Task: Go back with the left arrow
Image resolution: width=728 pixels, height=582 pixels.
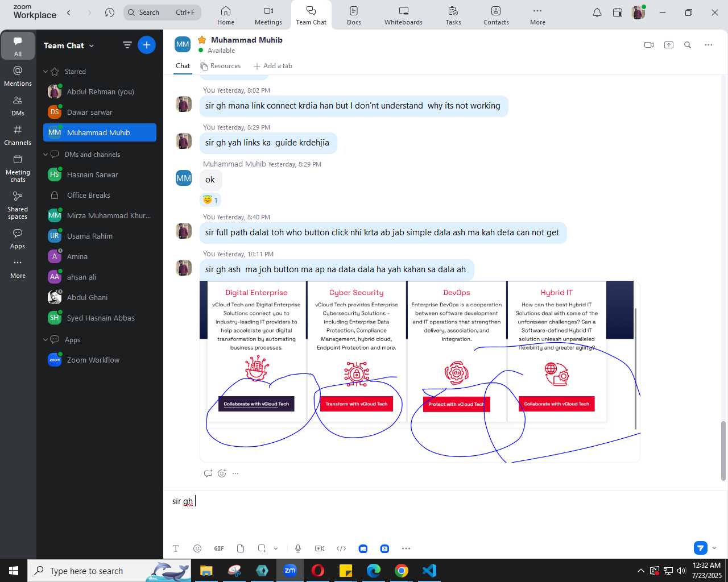Action: click(69, 13)
